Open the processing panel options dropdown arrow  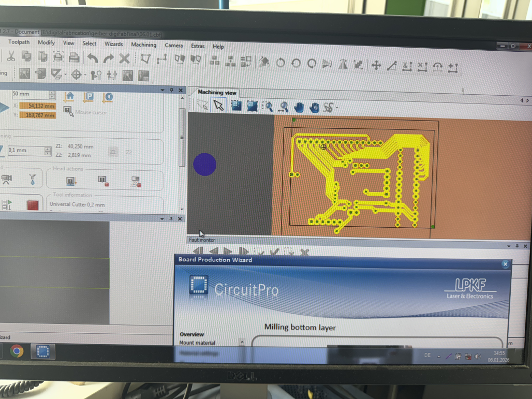(x=162, y=90)
